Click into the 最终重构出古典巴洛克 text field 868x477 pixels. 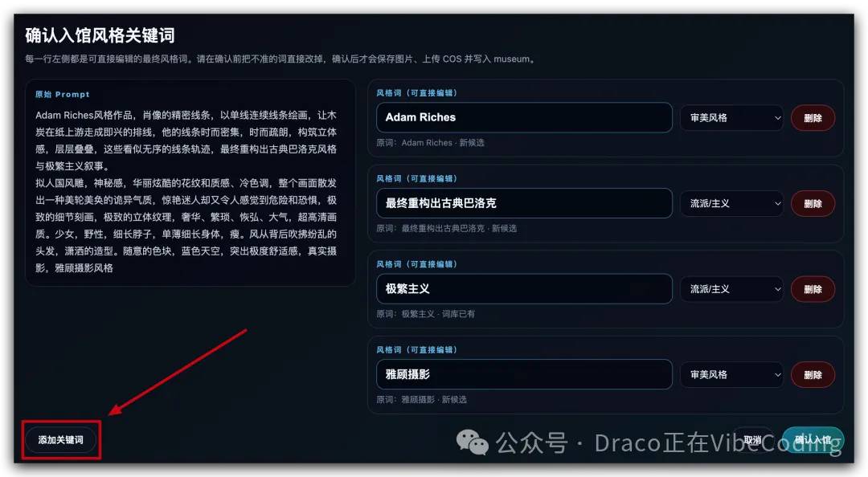[524, 203]
